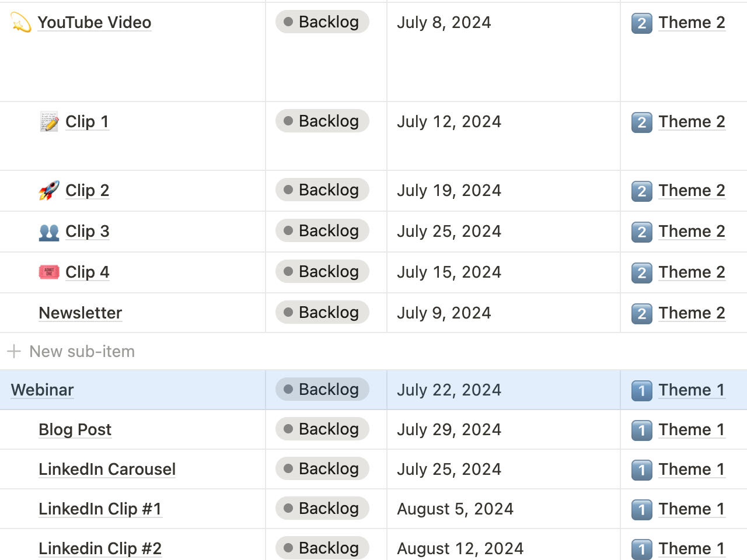
Task: Click the memo pencil icon beside Clip 1
Action: [49, 122]
